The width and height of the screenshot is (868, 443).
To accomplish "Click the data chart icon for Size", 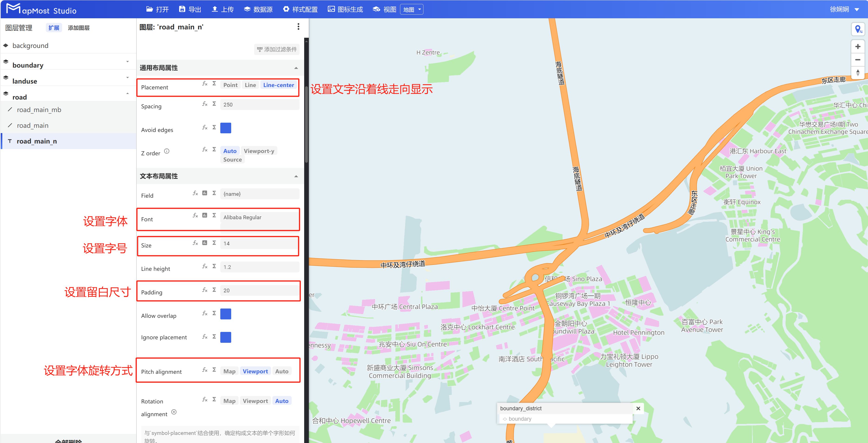I will click(205, 243).
